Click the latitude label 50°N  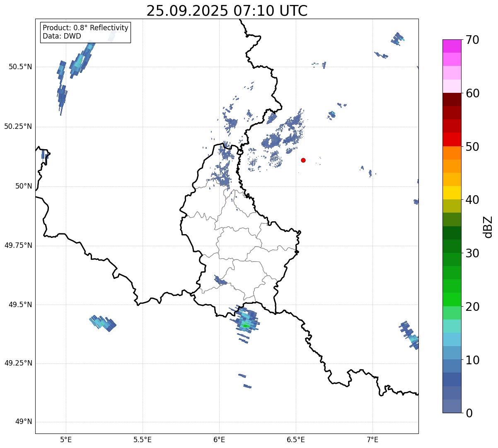coord(24,186)
